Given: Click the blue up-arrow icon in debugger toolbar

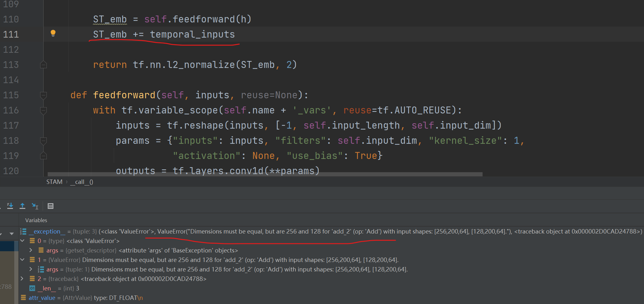Looking at the screenshot, I should pyautogui.click(x=22, y=206).
